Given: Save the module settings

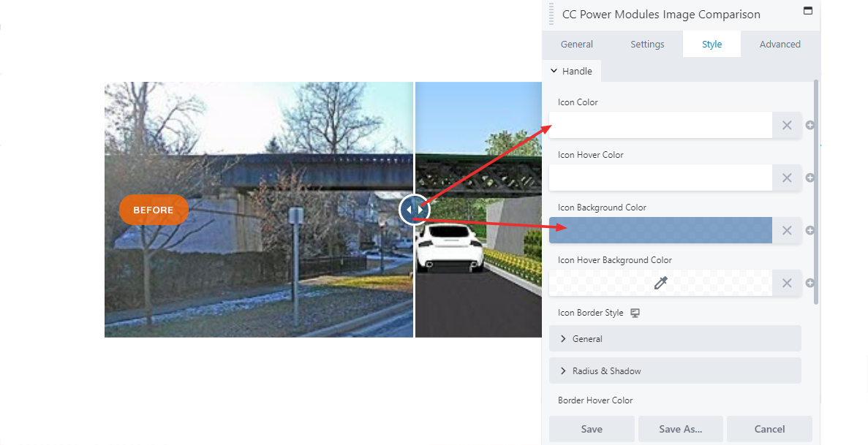Looking at the screenshot, I should (x=592, y=429).
